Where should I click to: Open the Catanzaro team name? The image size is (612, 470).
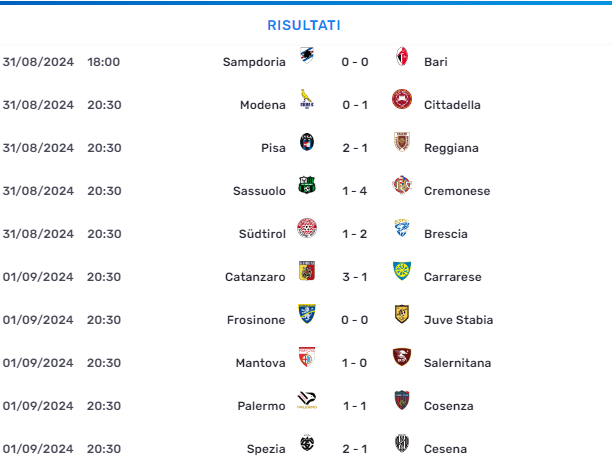click(x=255, y=277)
